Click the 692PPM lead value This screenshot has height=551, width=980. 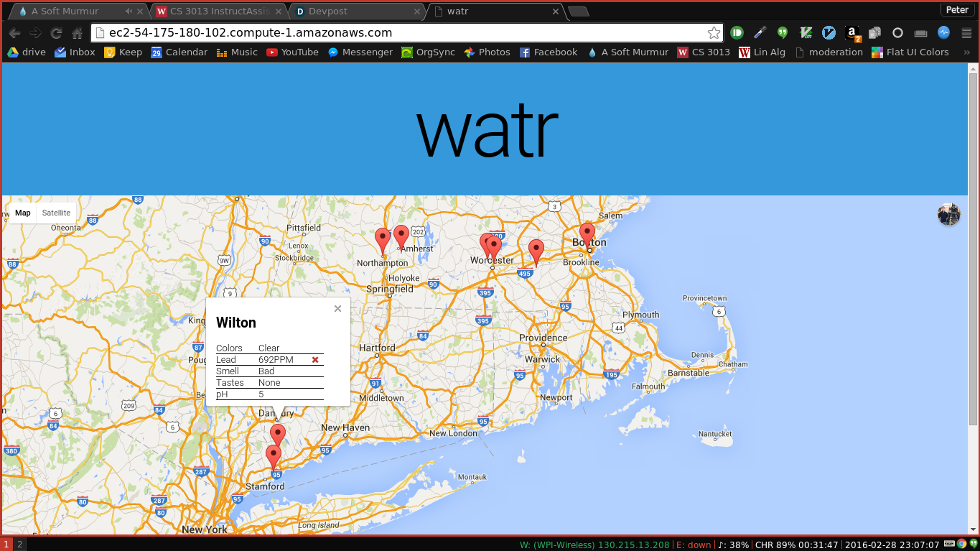276,359
